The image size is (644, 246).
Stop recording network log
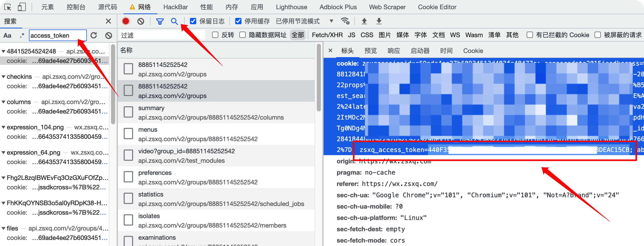pyautogui.click(x=126, y=21)
